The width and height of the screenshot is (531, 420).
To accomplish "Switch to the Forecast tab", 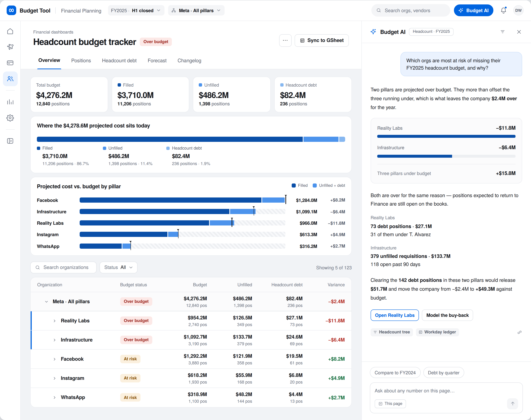I will pyautogui.click(x=157, y=60).
